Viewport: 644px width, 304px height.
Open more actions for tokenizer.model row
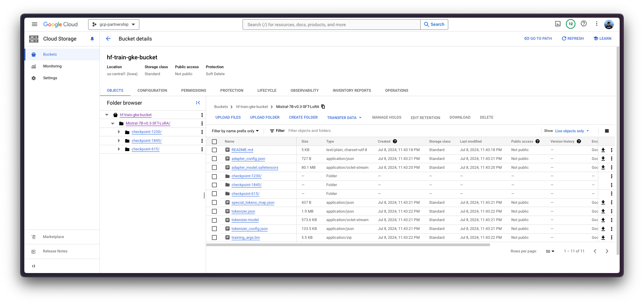[612, 220]
